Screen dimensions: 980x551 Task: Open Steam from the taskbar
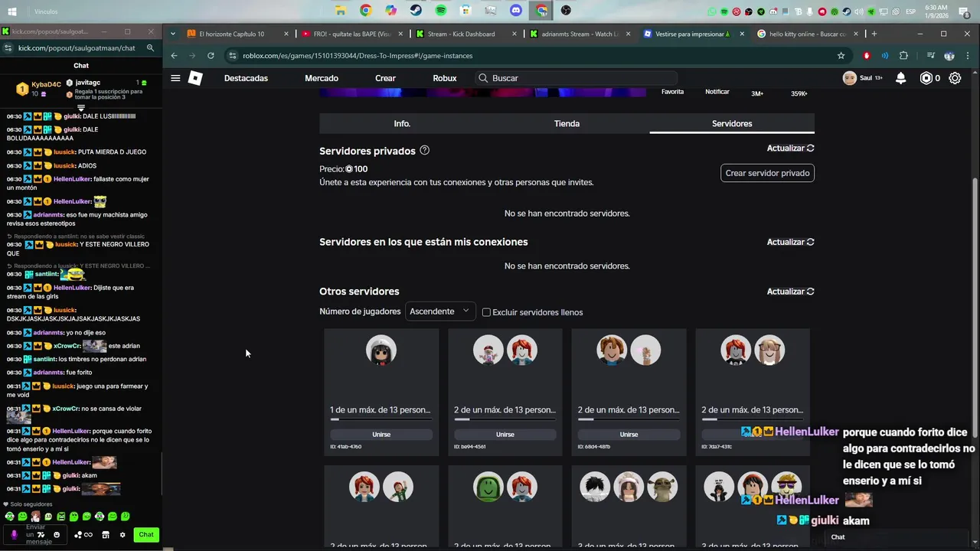(x=415, y=11)
